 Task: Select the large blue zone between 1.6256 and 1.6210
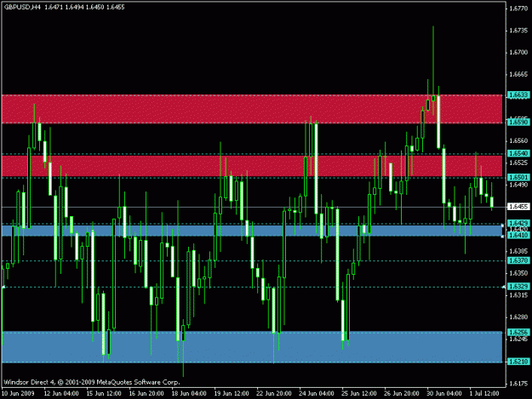pyautogui.click(x=252, y=347)
